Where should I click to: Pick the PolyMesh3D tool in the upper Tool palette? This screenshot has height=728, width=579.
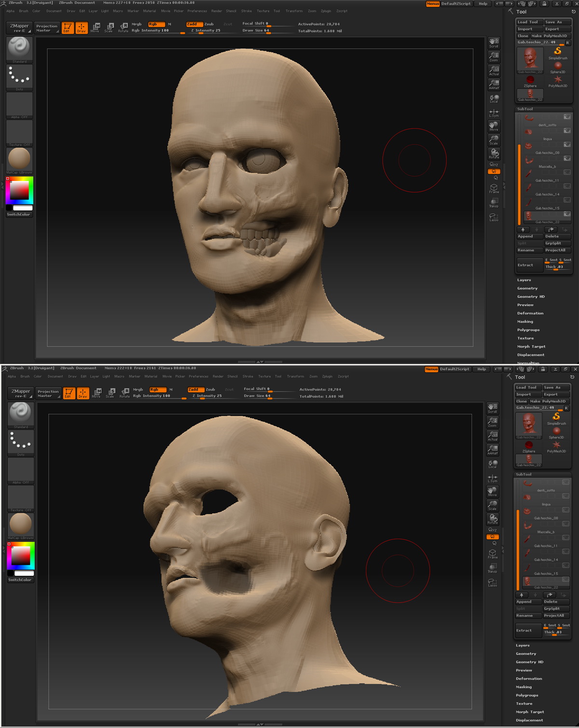pos(558,81)
